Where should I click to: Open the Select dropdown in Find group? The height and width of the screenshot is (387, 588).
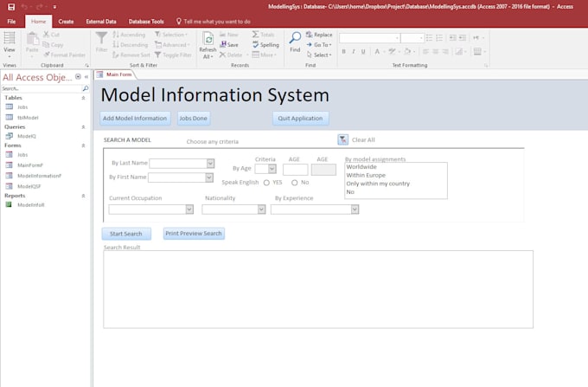[319, 55]
